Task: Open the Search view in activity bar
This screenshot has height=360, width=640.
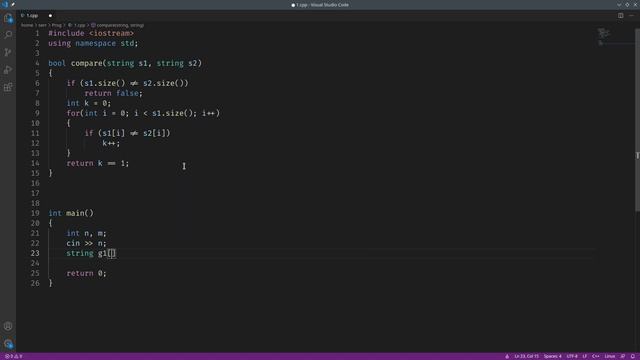Action: point(8,35)
